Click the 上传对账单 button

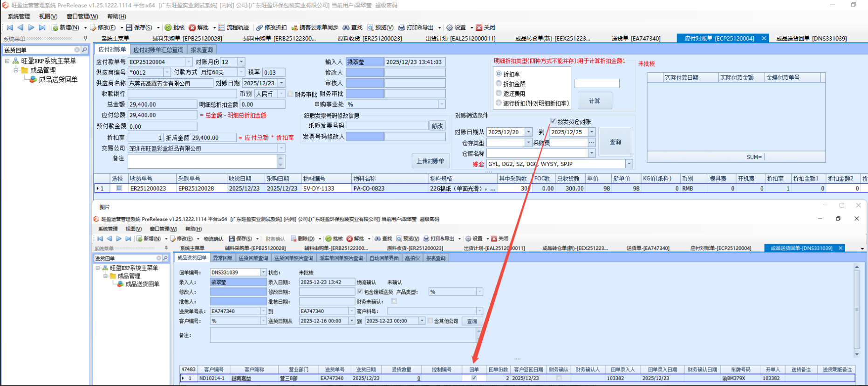(x=431, y=161)
